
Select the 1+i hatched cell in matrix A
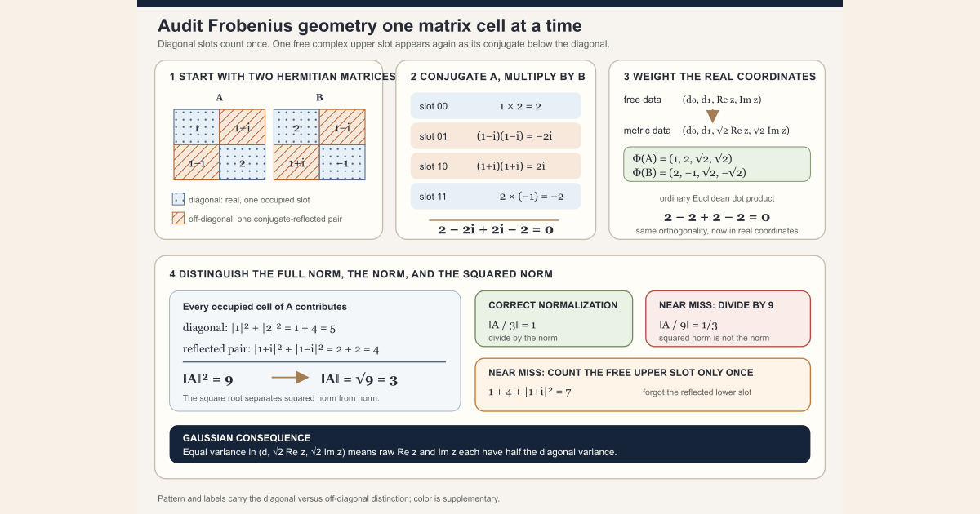coord(243,127)
